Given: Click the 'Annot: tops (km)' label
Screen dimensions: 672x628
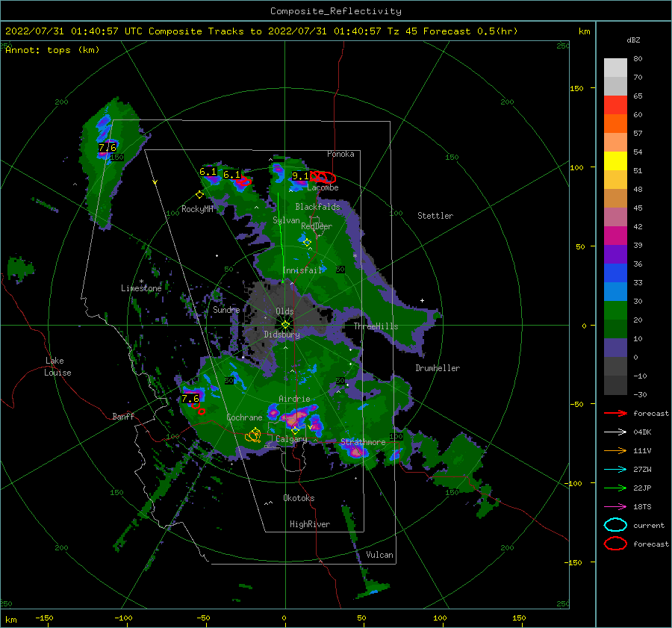Looking at the screenshot, I should click(x=52, y=50).
